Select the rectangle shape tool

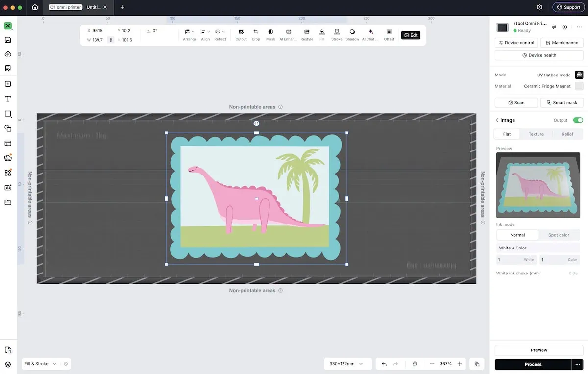8,114
